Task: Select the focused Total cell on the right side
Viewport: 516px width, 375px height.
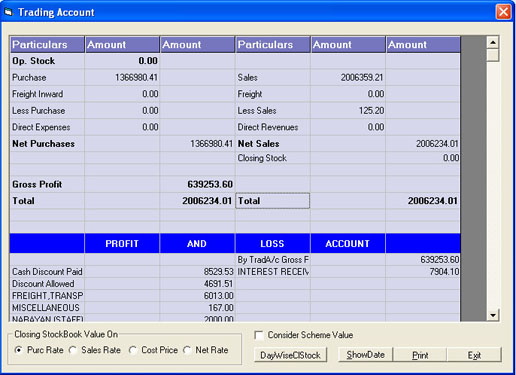Action: tap(273, 201)
